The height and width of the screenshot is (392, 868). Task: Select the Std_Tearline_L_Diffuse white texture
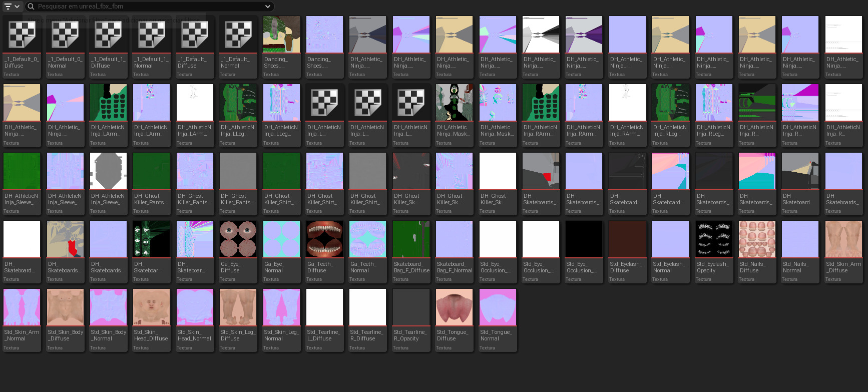coord(325,320)
